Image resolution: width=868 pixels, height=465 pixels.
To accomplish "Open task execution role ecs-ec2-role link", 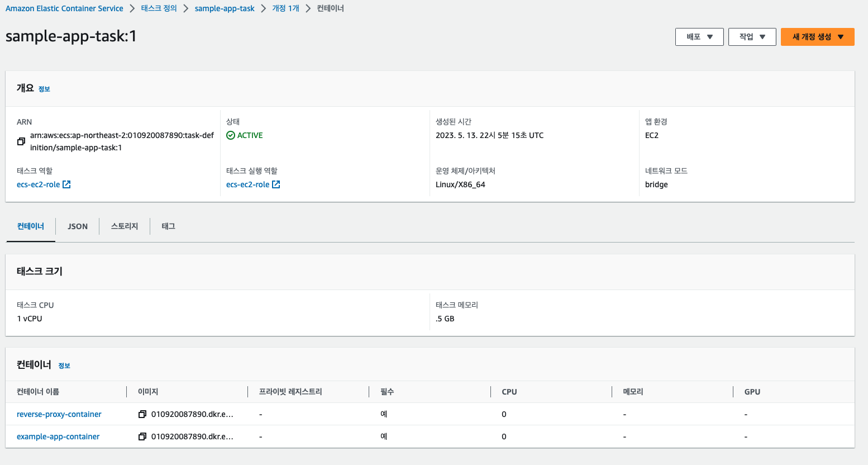I will tap(247, 184).
